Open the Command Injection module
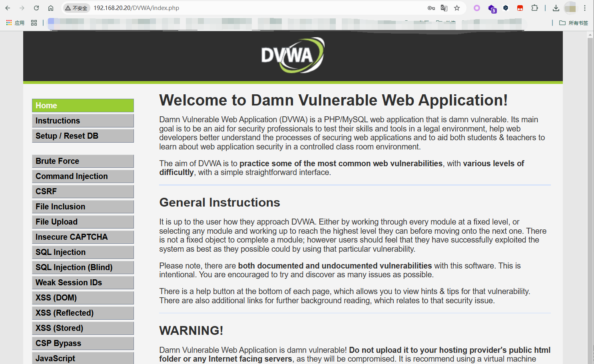Screen dimensions: 594x364 [83, 176]
